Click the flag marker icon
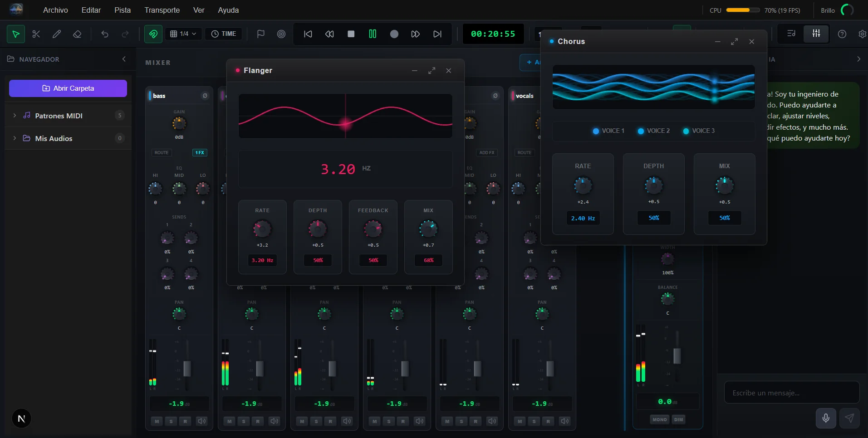 coord(260,34)
